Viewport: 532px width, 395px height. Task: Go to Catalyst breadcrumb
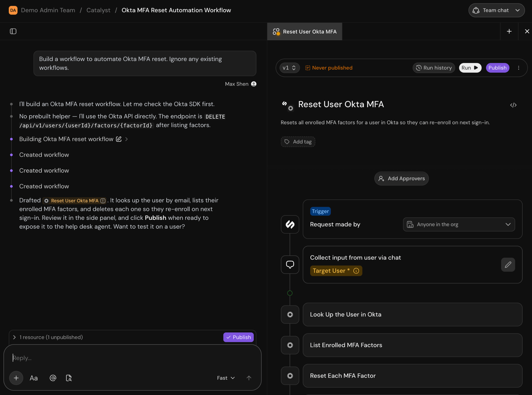(98, 10)
